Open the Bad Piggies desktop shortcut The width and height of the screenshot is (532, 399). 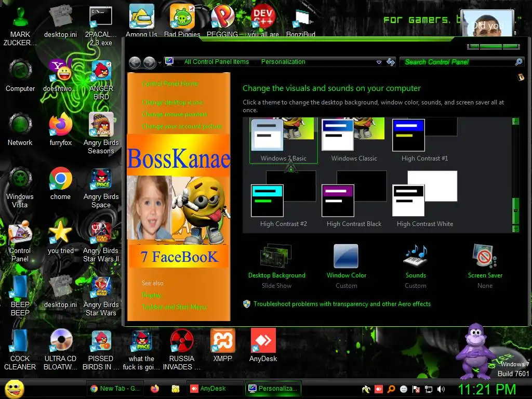(182, 21)
